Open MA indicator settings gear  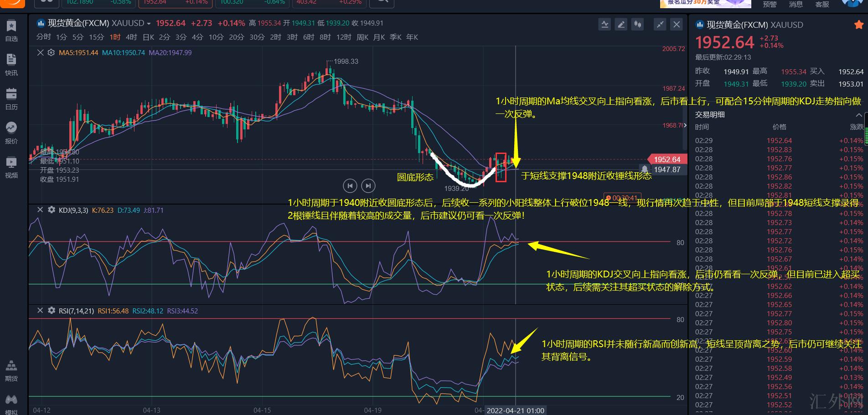pyautogui.click(x=51, y=53)
